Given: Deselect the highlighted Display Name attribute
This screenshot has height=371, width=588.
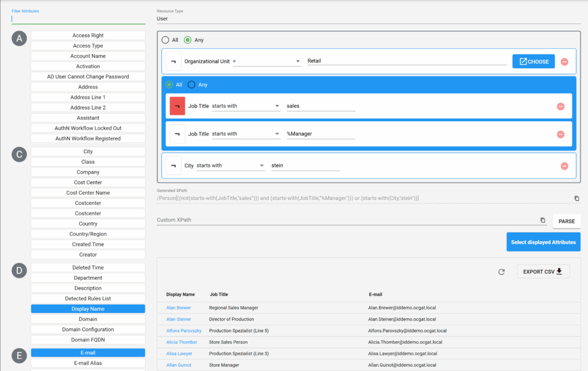Looking at the screenshot, I should (x=88, y=309).
